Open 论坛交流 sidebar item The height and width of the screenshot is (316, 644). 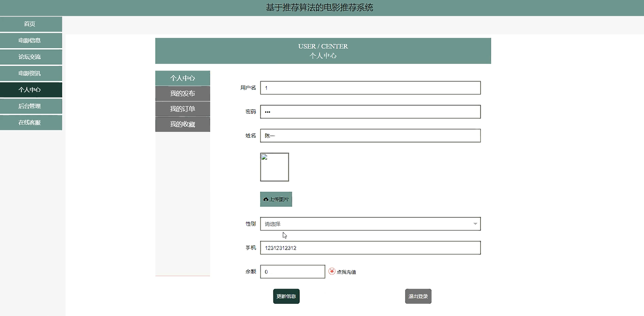31,57
